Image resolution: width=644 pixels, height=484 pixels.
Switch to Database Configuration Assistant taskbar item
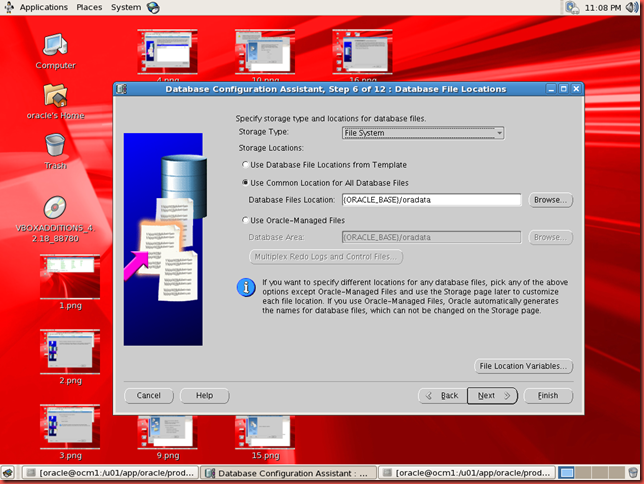click(x=288, y=473)
